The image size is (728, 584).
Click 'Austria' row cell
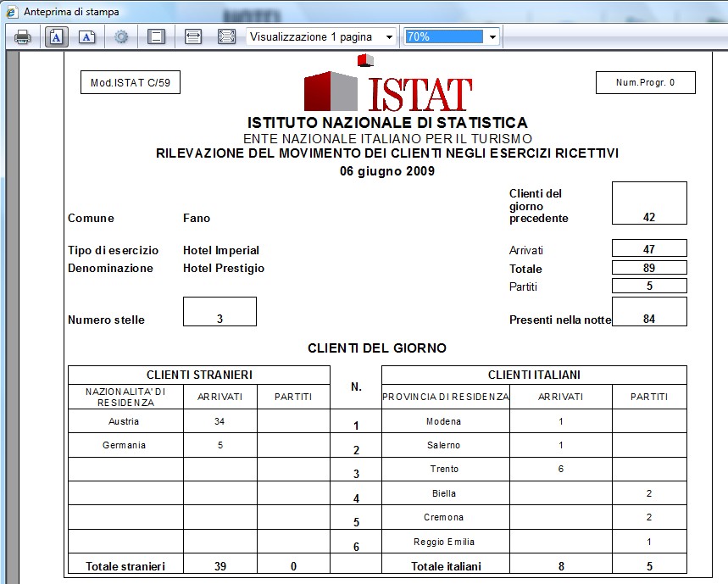tap(124, 421)
